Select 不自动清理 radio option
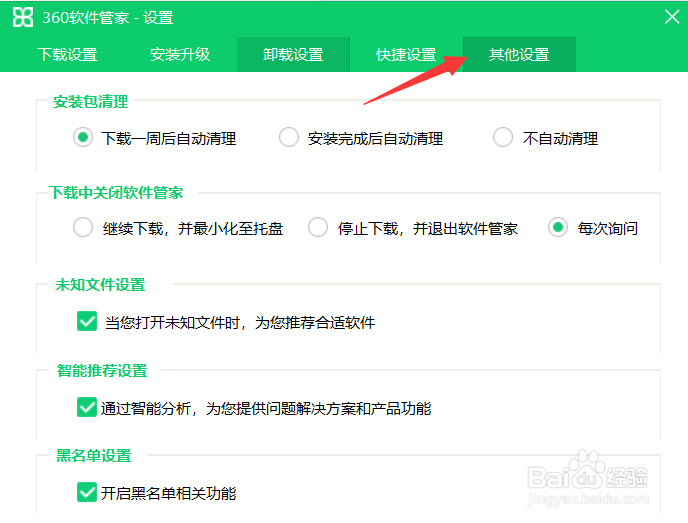The height and width of the screenshot is (523, 688). coord(503,137)
